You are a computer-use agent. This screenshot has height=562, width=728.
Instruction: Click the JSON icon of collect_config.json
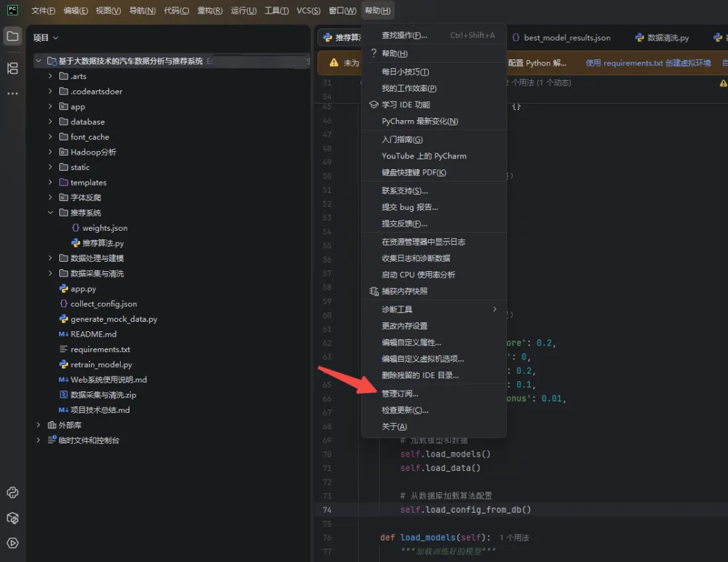click(x=63, y=304)
